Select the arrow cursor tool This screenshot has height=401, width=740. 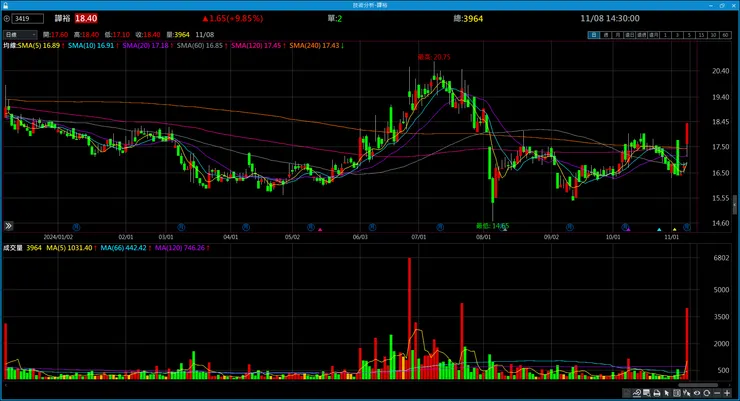click(x=667, y=393)
